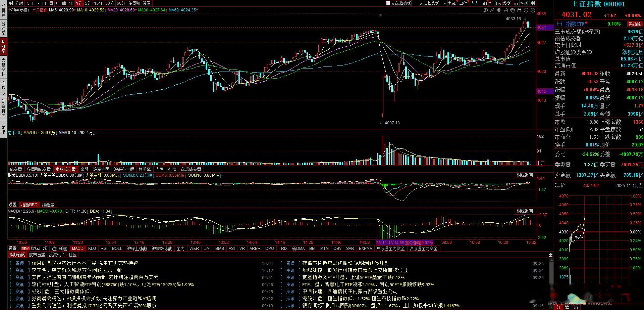
Task: Open 指标广场 with NEW badge
Action: click(x=34, y=249)
